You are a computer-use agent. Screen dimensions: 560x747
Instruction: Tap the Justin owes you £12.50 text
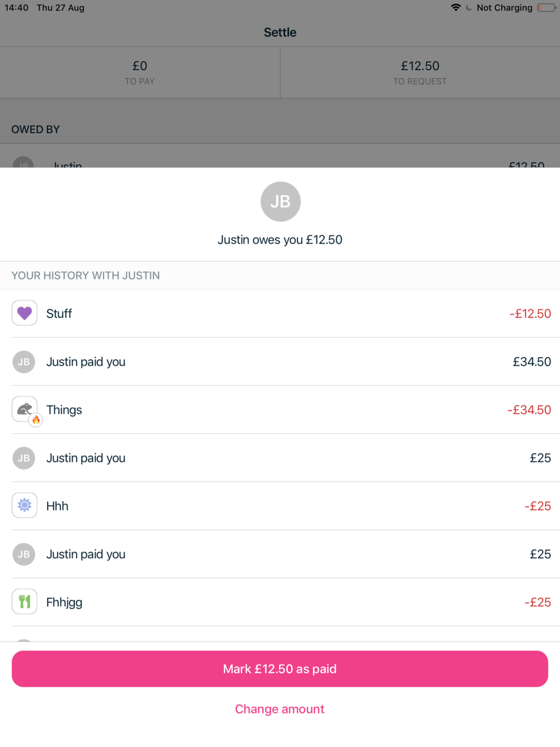click(x=279, y=240)
